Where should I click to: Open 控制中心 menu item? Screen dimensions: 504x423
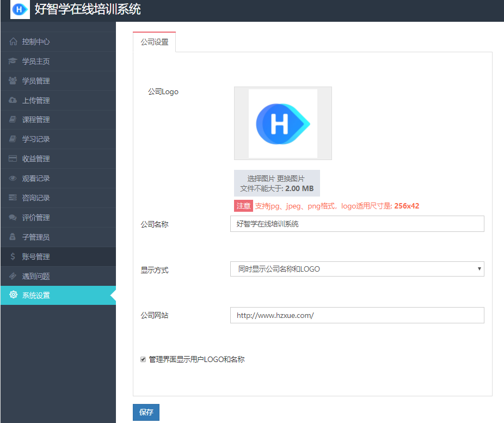coord(58,41)
